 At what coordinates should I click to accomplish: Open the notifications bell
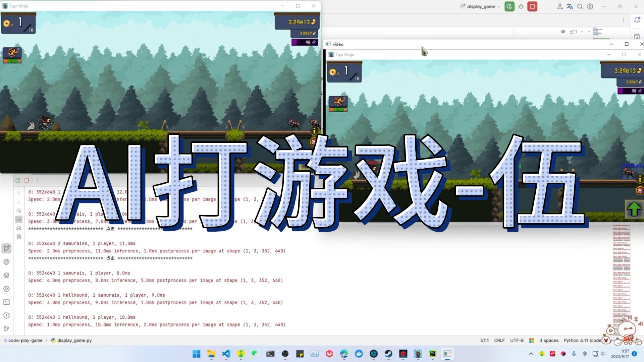637,20
